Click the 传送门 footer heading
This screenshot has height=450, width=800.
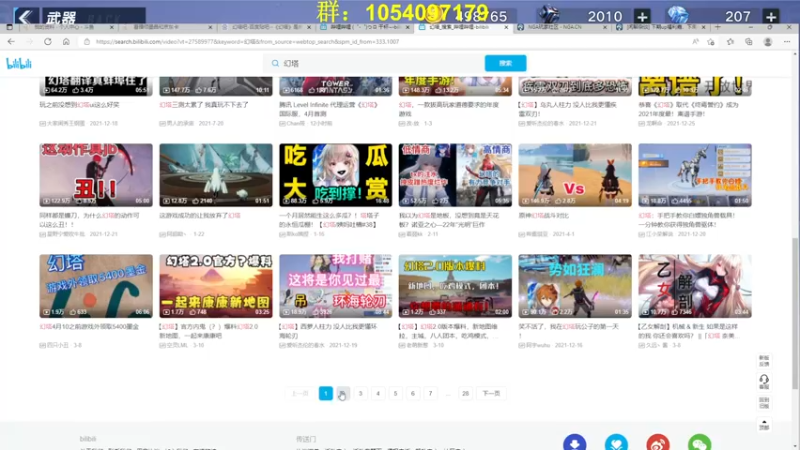point(306,439)
